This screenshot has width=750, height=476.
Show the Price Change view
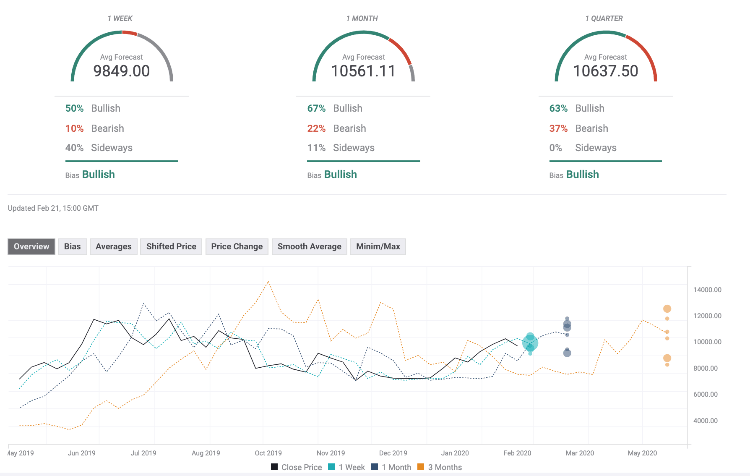pyautogui.click(x=237, y=246)
